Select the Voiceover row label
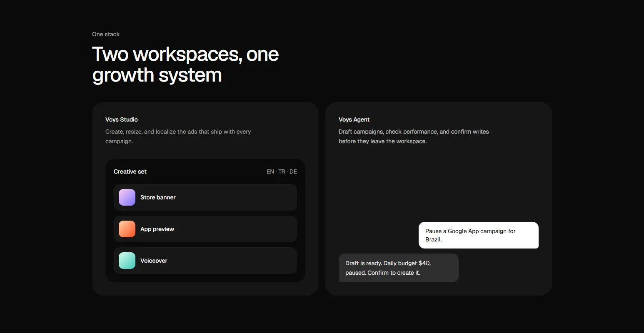644x333 pixels. pyautogui.click(x=154, y=261)
